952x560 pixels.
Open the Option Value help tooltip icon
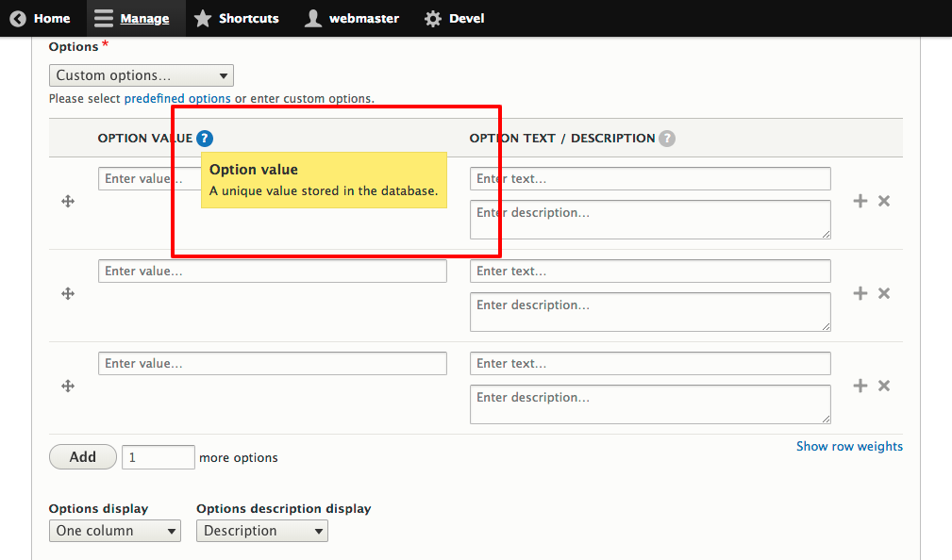pyautogui.click(x=205, y=138)
